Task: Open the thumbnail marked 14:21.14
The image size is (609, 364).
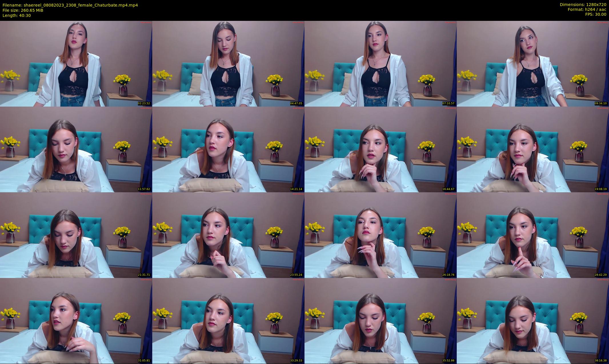Action: (228, 149)
